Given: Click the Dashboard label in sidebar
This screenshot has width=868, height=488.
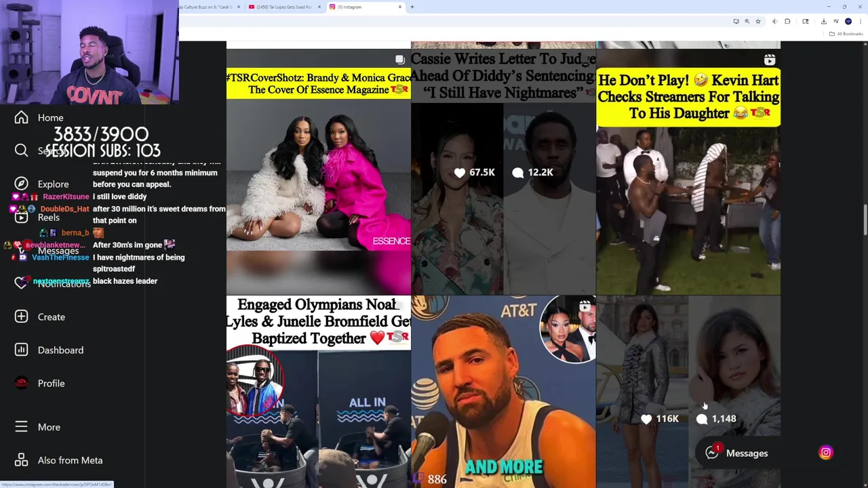Looking at the screenshot, I should [61, 350].
